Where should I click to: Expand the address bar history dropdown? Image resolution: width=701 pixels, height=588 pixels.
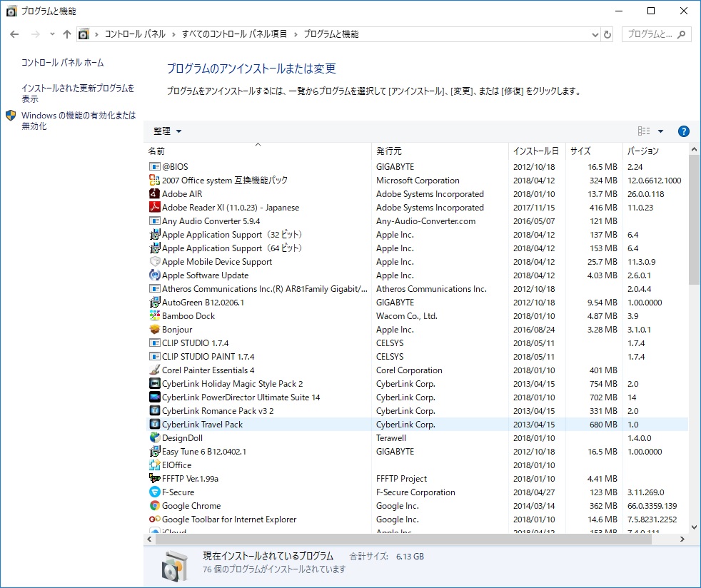click(595, 34)
